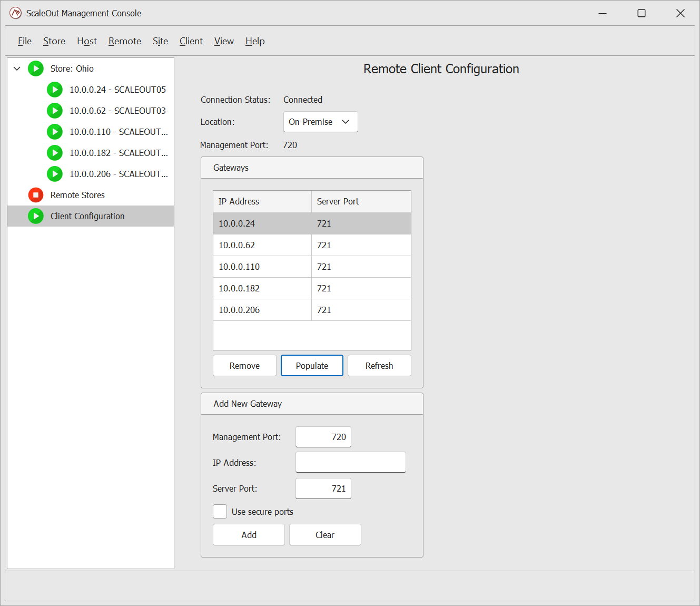Collapse the Store: Ohio tree node

17,69
